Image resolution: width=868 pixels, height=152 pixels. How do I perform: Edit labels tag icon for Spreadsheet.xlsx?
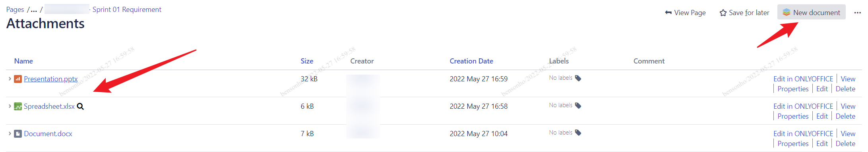pos(578,106)
